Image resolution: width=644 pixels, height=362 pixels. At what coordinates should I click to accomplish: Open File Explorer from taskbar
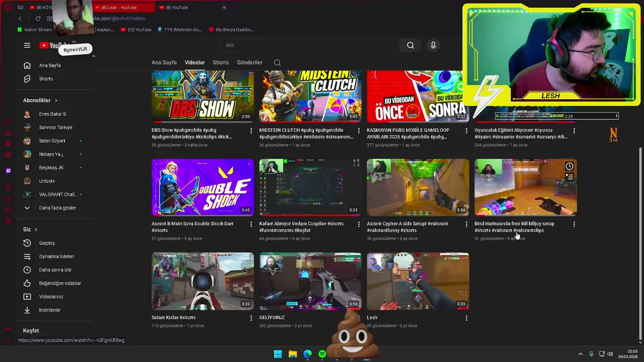click(x=293, y=354)
